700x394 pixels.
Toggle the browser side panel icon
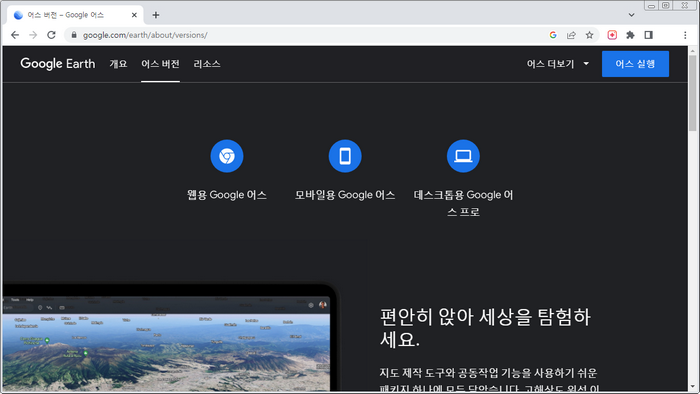(649, 35)
